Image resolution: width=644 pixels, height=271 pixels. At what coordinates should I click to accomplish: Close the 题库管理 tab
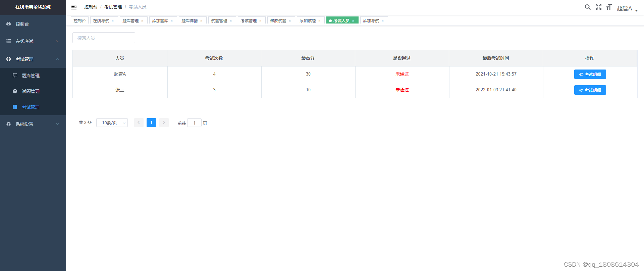click(142, 21)
